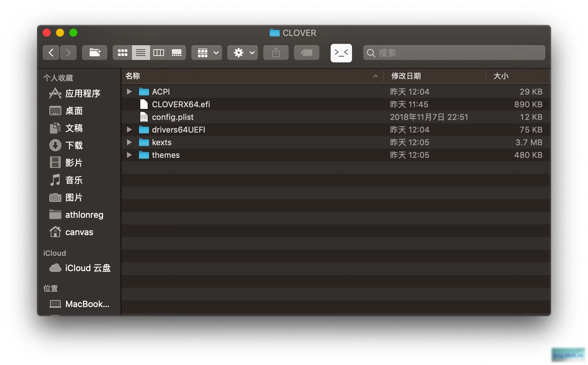The image size is (588, 365).
Task: Expand the ACPI folder disclosure triangle
Action: [129, 92]
